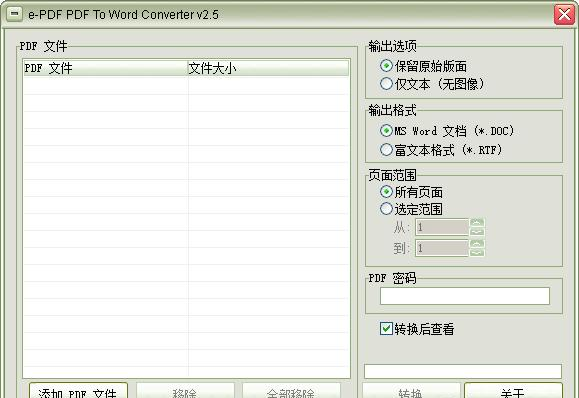
Task: Sort by PDF 文件 column header
Action: click(x=106, y=68)
